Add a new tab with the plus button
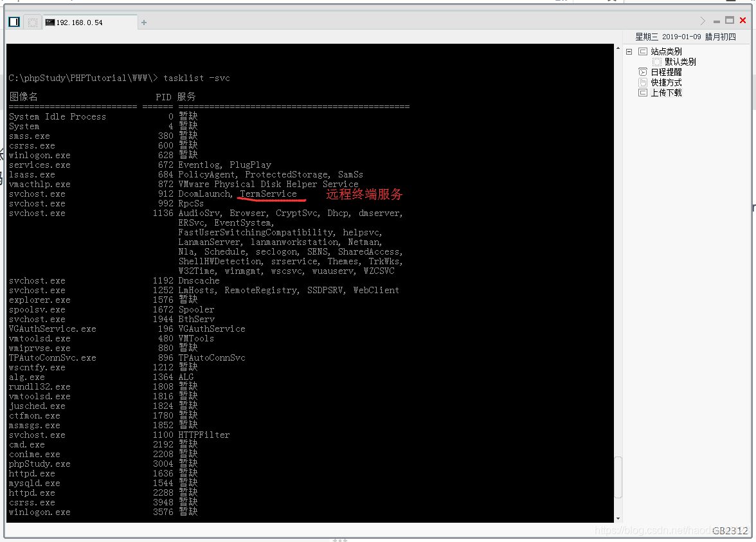This screenshot has height=542, width=756. (x=144, y=23)
